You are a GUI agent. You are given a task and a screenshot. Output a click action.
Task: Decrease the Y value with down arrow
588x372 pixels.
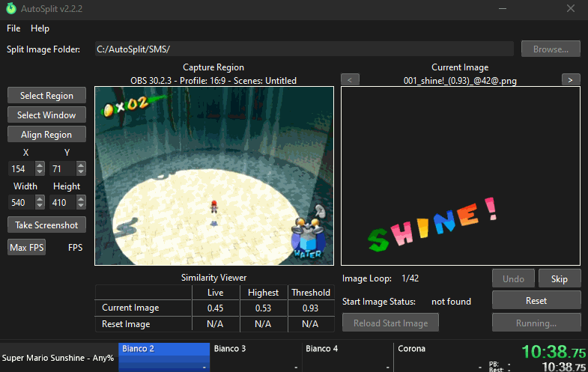coord(81,172)
